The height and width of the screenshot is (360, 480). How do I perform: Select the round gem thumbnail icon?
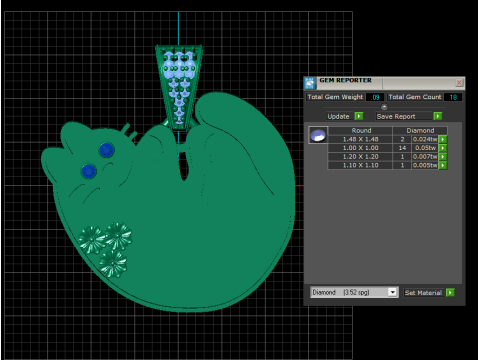[318, 135]
